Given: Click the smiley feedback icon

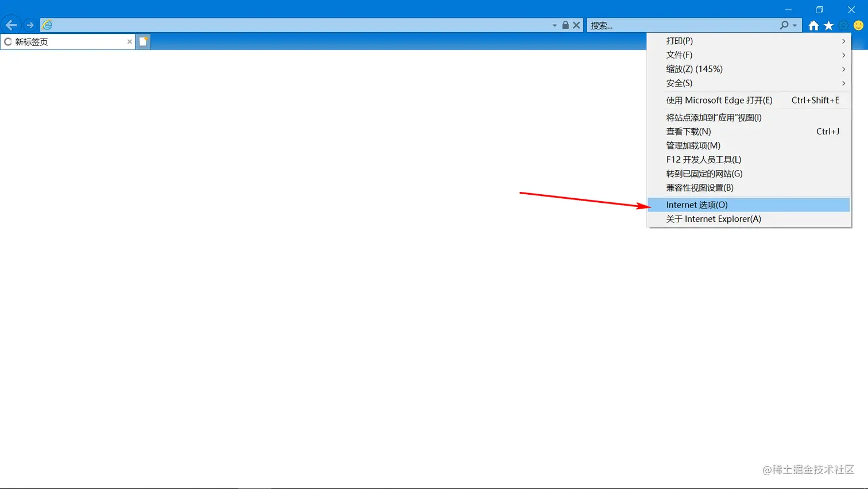Looking at the screenshot, I should click(x=859, y=25).
